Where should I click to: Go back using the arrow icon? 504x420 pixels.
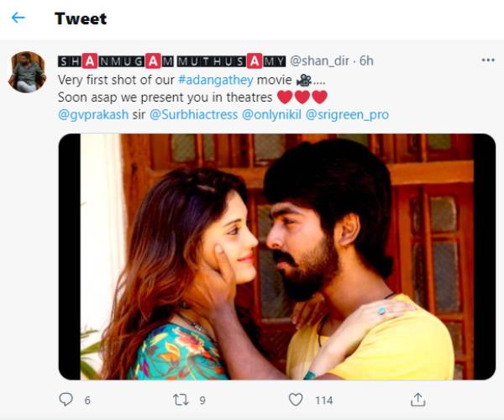click(x=18, y=18)
